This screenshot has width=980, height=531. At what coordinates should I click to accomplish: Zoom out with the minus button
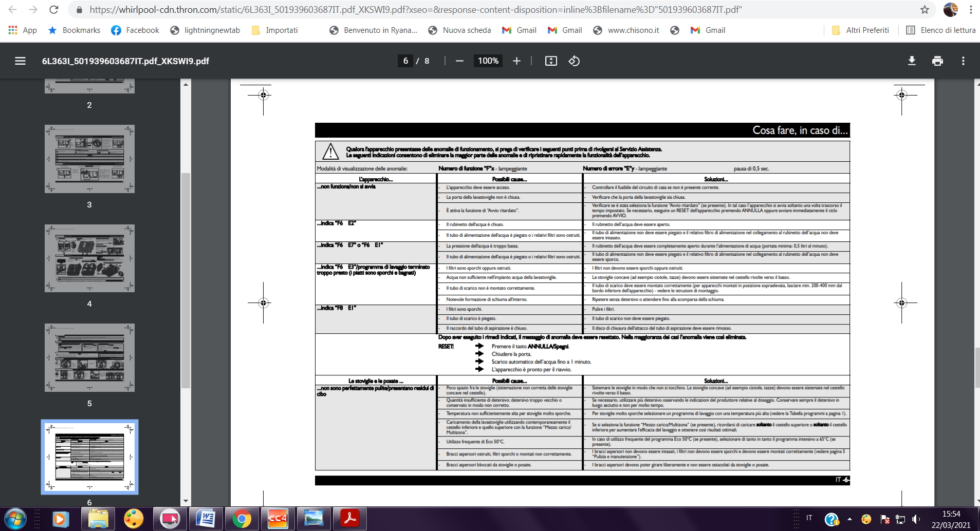[x=459, y=61]
